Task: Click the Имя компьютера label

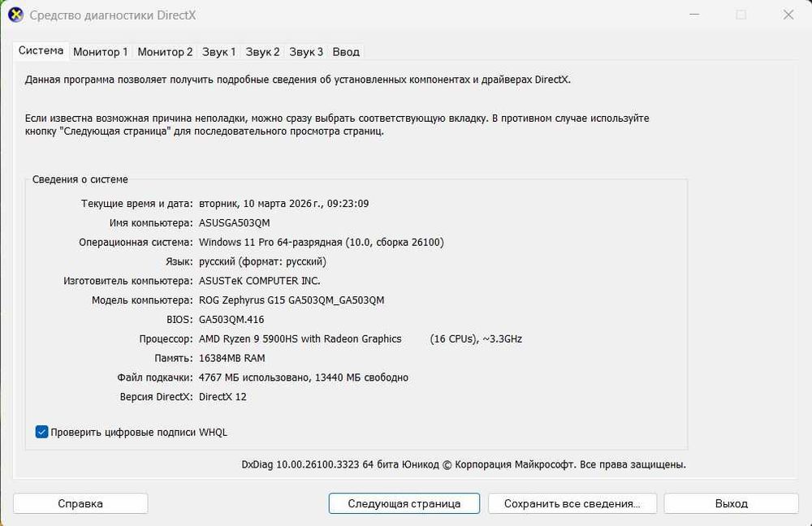Action: (151, 223)
